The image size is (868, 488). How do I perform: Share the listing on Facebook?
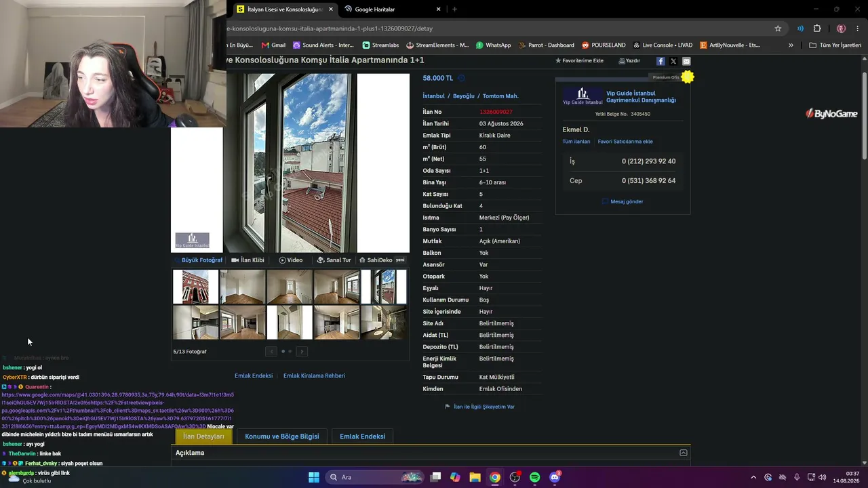pos(660,61)
